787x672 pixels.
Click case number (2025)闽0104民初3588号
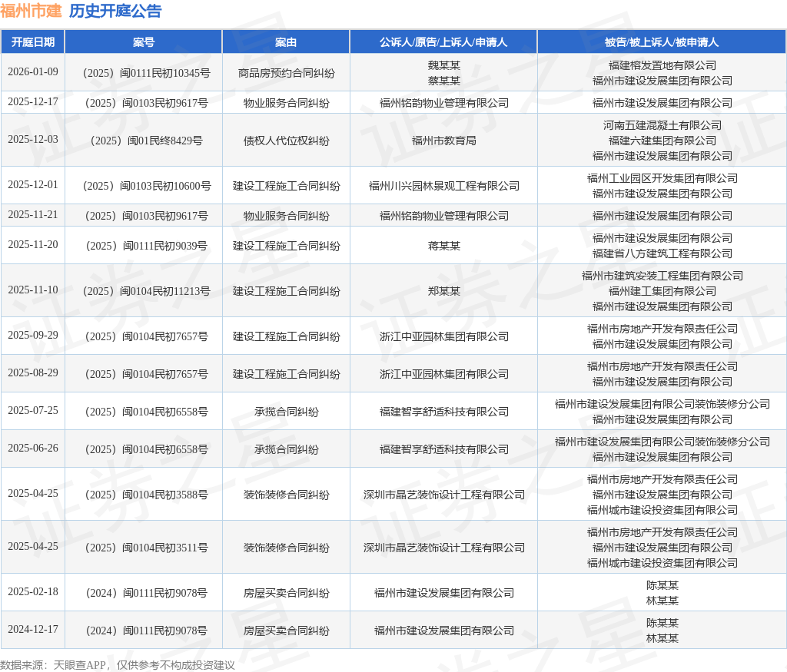coord(146,495)
